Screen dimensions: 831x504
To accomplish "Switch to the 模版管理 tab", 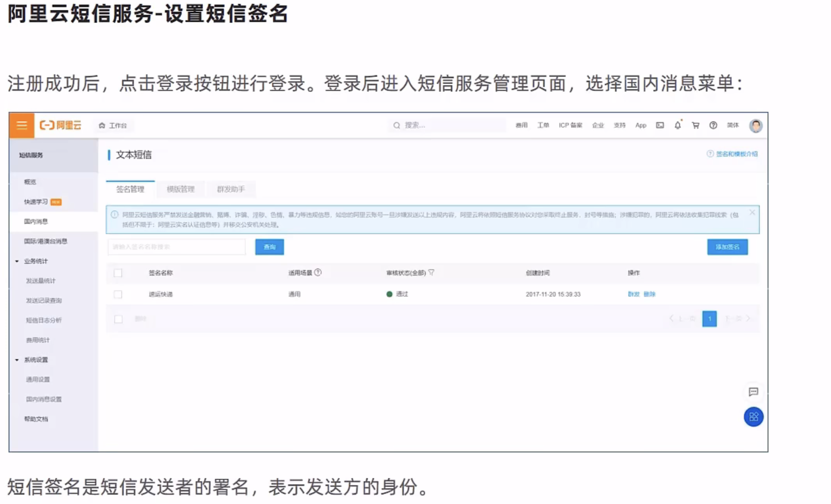I will pyautogui.click(x=180, y=189).
